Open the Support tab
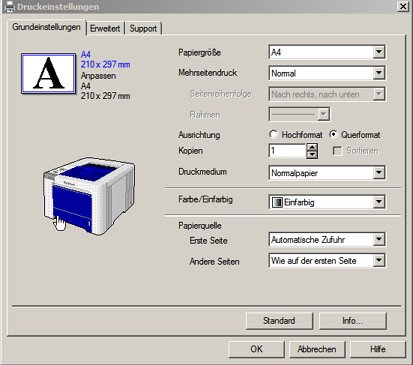 (143, 29)
